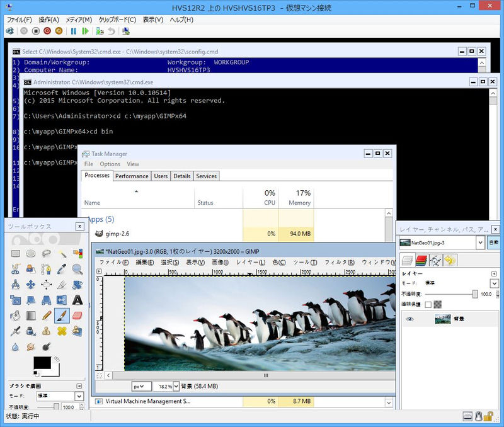
Task: Switch to the Performance tab in Task Manager
Action: tap(132, 176)
